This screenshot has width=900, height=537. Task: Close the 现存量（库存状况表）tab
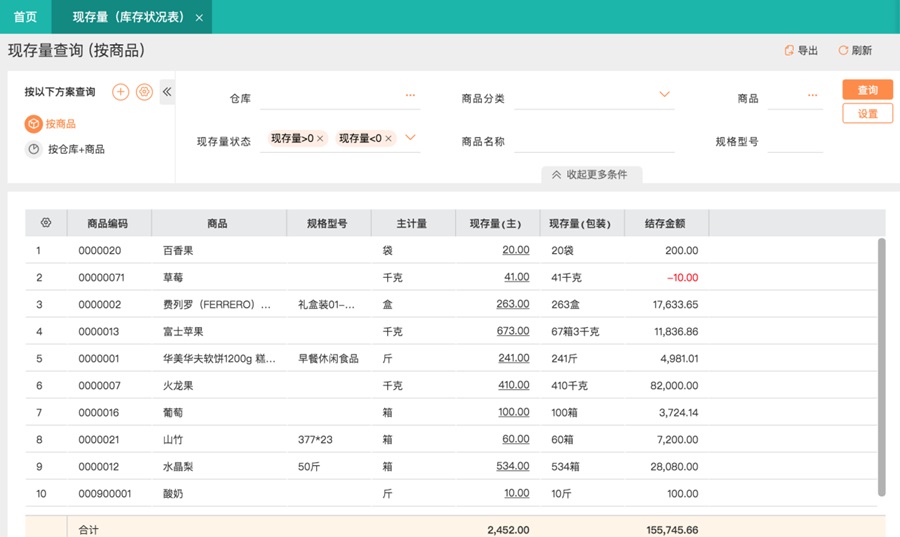(199, 18)
